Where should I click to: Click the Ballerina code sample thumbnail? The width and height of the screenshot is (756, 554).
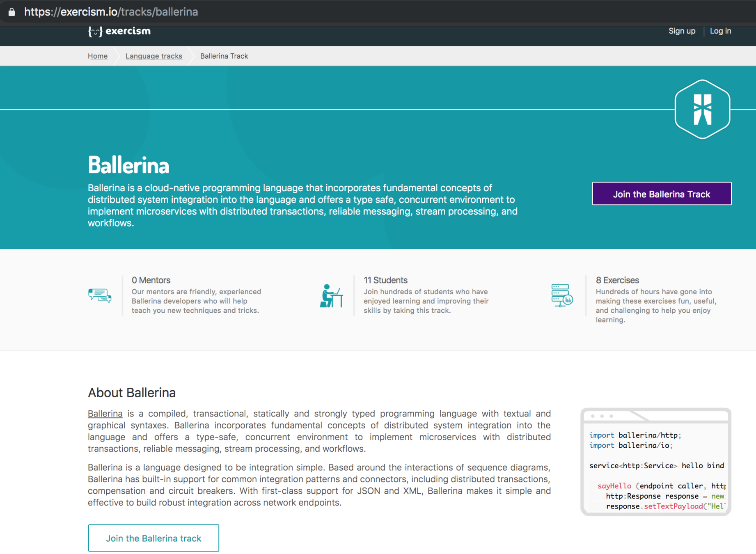[655, 462]
